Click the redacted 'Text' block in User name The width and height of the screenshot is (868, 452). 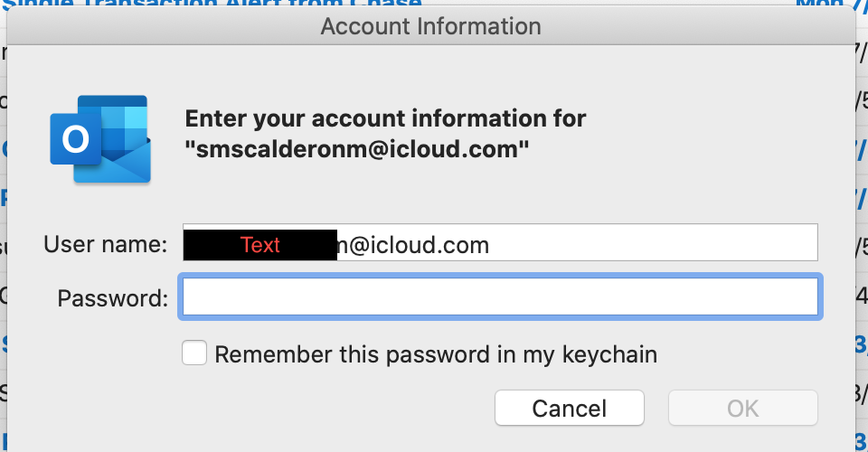point(259,245)
